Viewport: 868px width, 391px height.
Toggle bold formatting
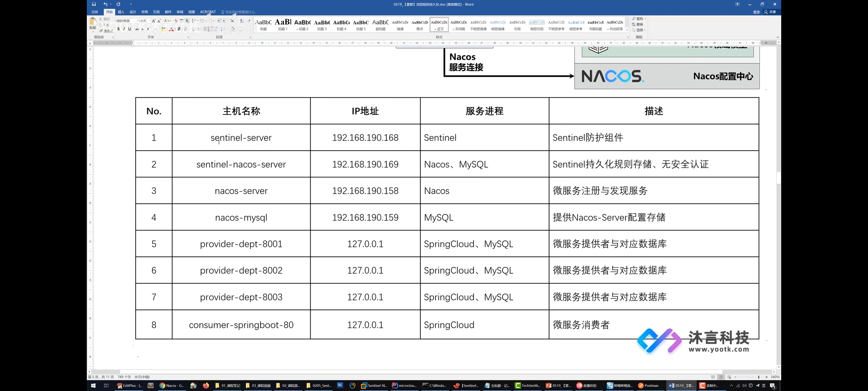tap(119, 29)
